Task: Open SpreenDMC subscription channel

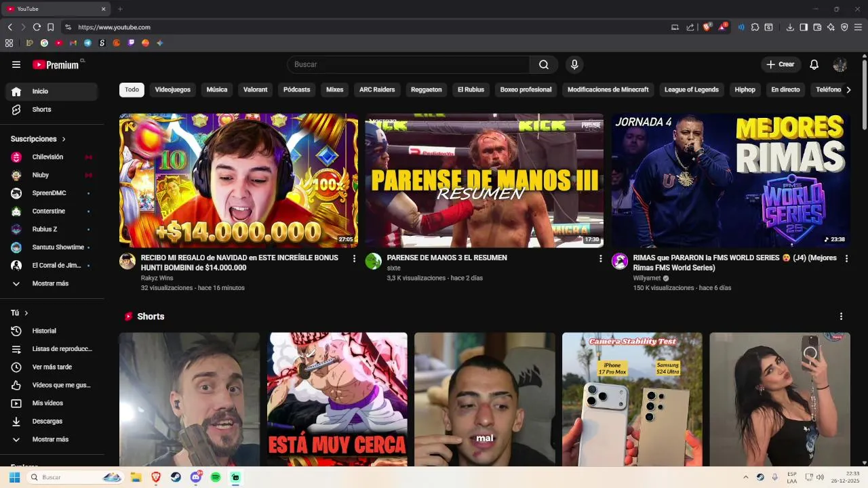Action: pyautogui.click(x=52, y=193)
